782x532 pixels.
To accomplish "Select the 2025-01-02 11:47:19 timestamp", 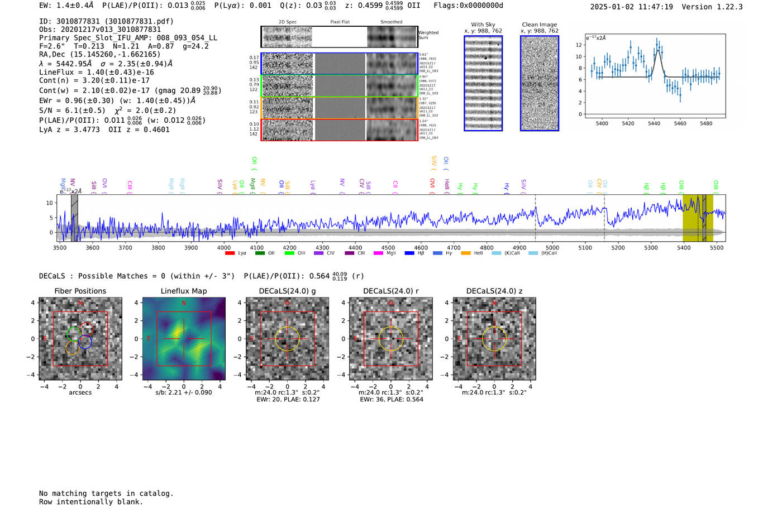I will pos(632,7).
